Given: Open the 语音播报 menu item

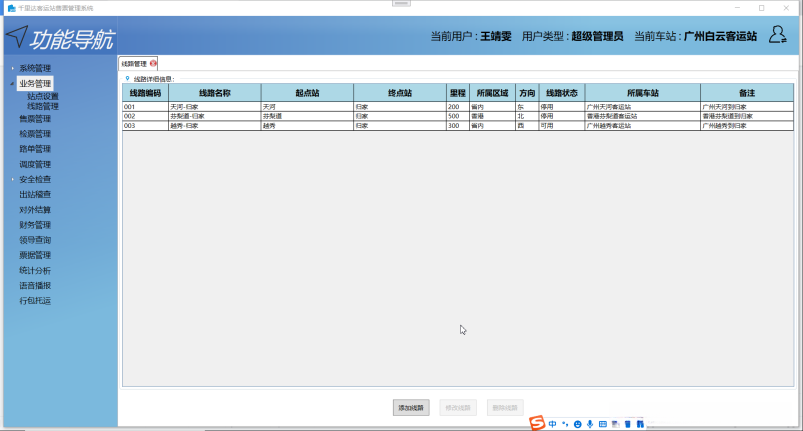Looking at the screenshot, I should point(35,286).
